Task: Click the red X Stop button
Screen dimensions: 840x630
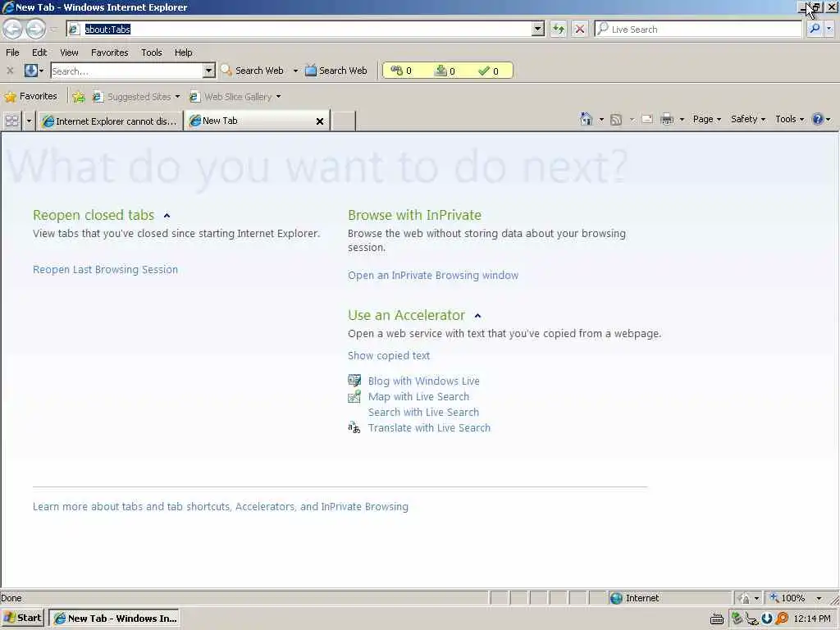Action: [x=579, y=29]
